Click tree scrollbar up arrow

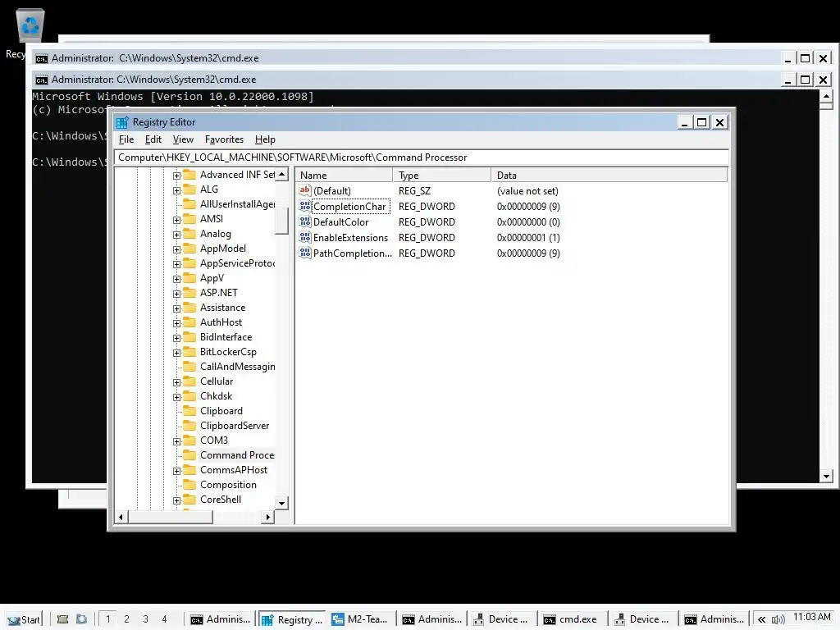click(x=282, y=174)
